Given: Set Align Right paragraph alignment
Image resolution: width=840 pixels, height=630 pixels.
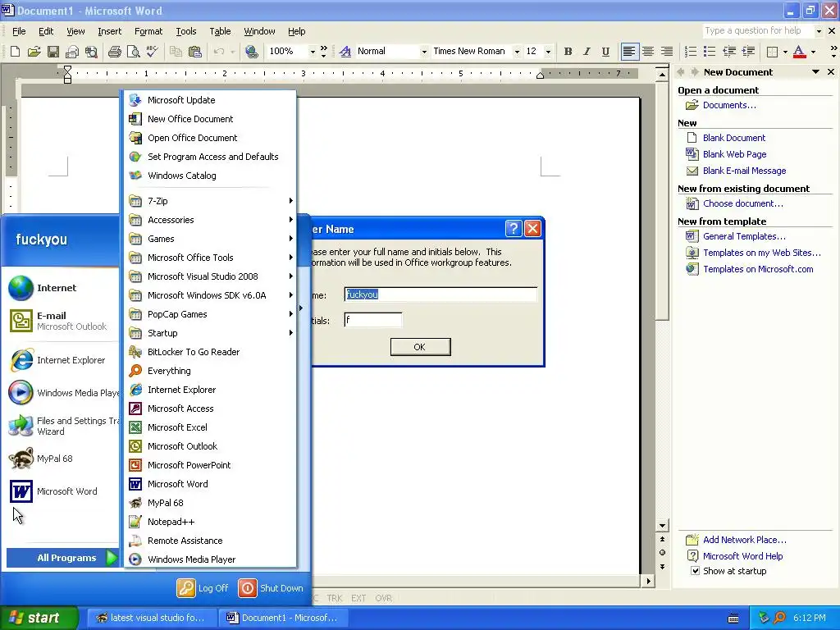Looking at the screenshot, I should point(667,52).
